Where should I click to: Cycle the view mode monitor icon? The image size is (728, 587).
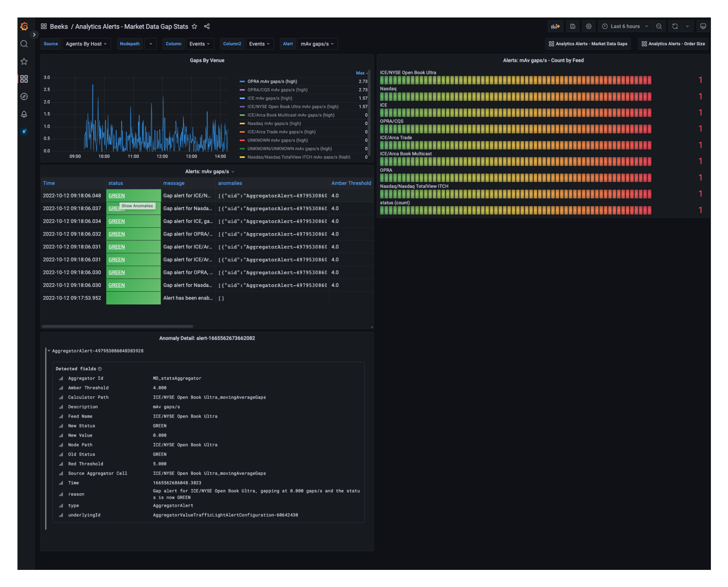[703, 26]
